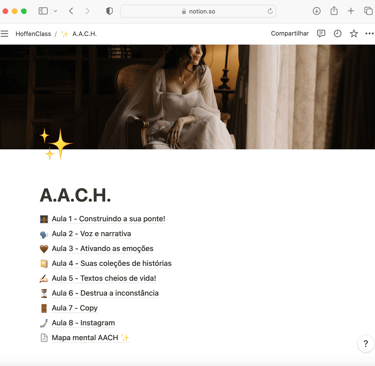Open Aula 3 - Ativando as emoções

(103, 249)
